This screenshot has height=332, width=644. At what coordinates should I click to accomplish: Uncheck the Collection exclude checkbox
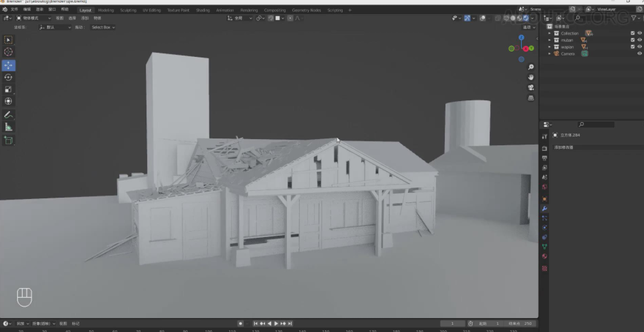632,33
